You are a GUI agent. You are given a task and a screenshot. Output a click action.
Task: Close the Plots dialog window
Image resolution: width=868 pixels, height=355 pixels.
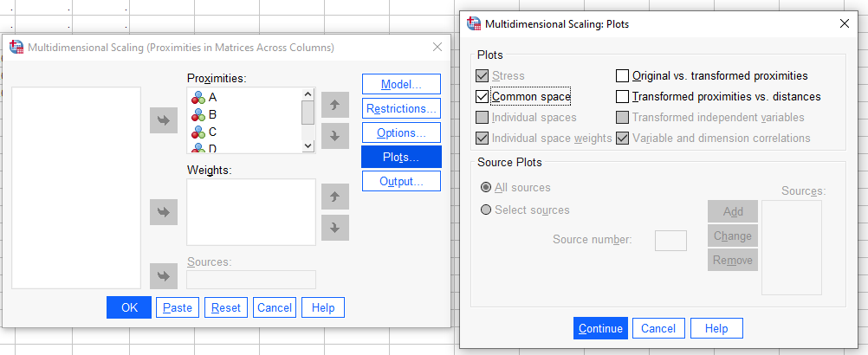click(845, 23)
